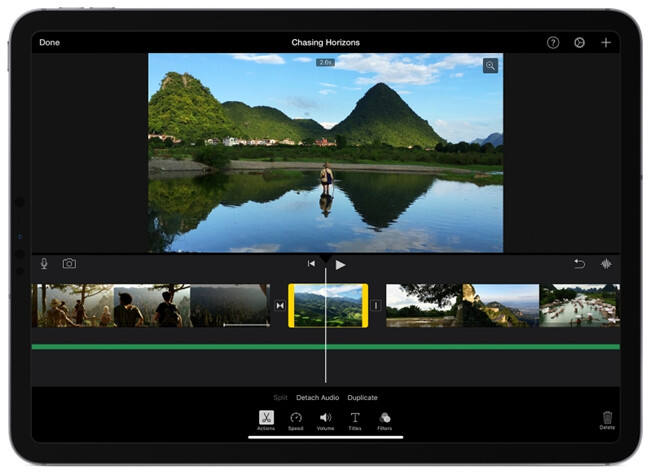Toggle the audio waveform display icon
The width and height of the screenshot is (650, 474).
tap(606, 264)
